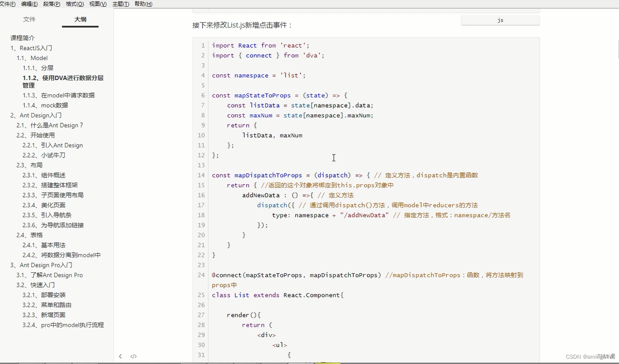Jump to 2.3.1、组件概述
The height and width of the screenshot is (364, 619).
[44, 175]
